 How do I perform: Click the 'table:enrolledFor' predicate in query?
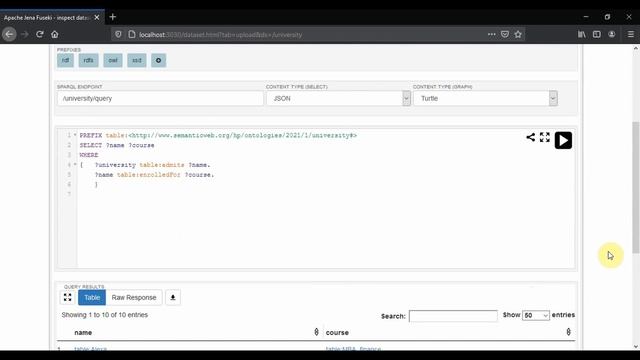[149, 175]
